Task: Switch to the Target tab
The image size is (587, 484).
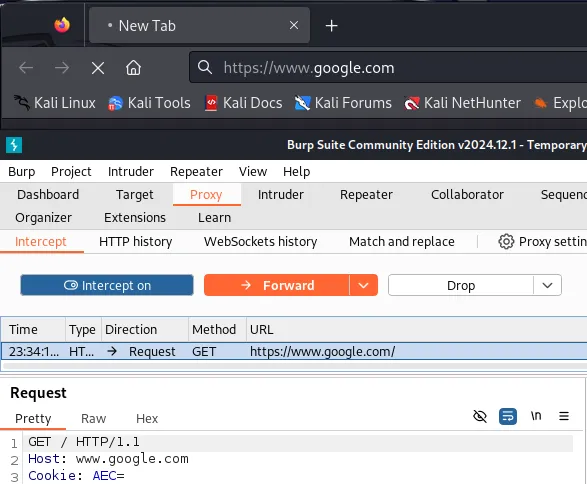Action: point(134,195)
